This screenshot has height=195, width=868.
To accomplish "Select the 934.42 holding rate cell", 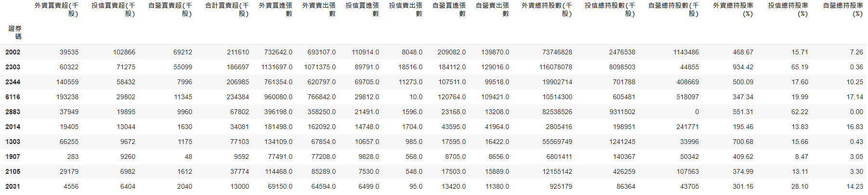I will click(743, 67).
